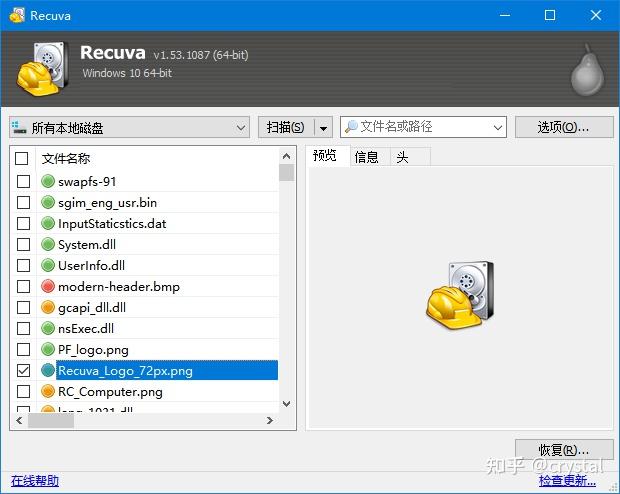Screen dimensions: 620x494
Task: Check the box for RC_Computer.png
Action: coord(23,392)
